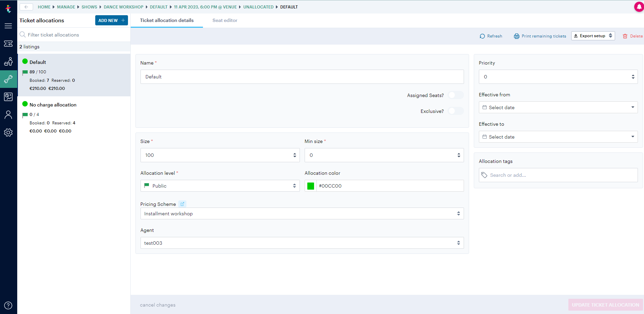The width and height of the screenshot is (644, 314).
Task: Click the SHOWS breadcrumb link
Action: coord(89,7)
